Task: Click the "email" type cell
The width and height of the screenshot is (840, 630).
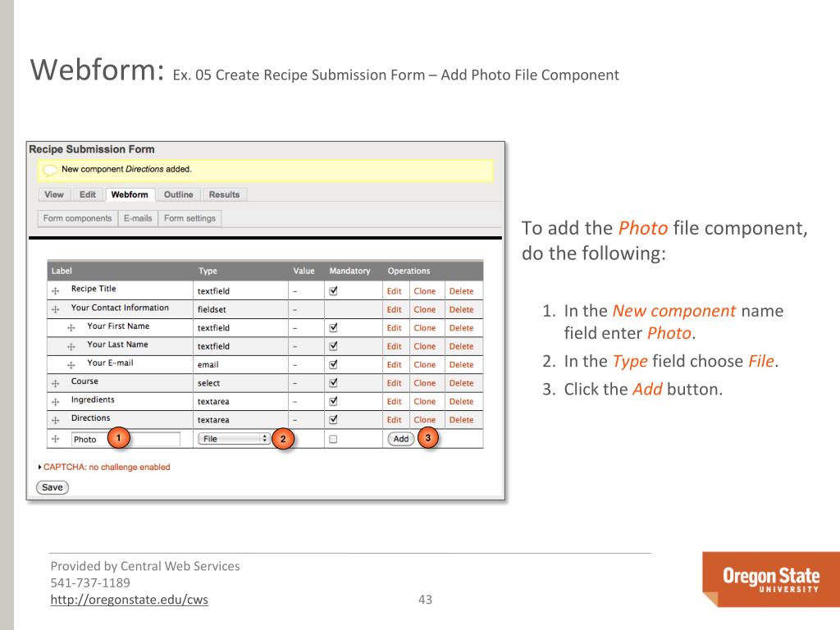Action: [208, 364]
